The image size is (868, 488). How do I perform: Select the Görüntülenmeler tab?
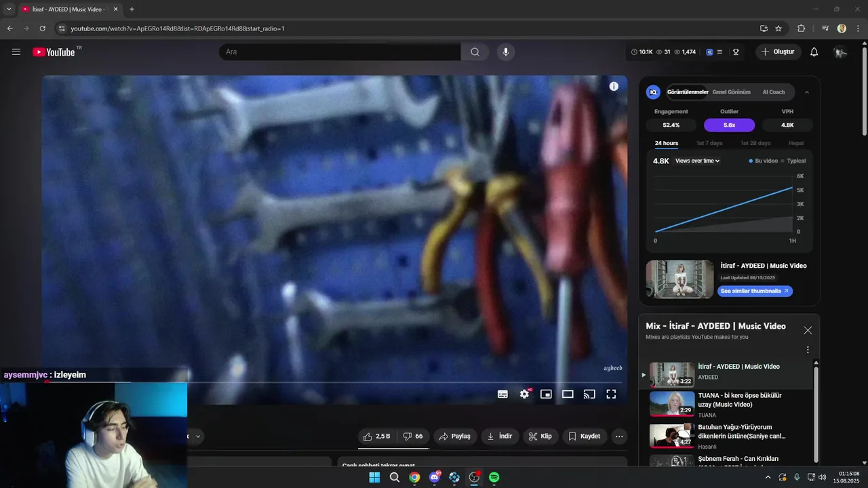pyautogui.click(x=688, y=92)
